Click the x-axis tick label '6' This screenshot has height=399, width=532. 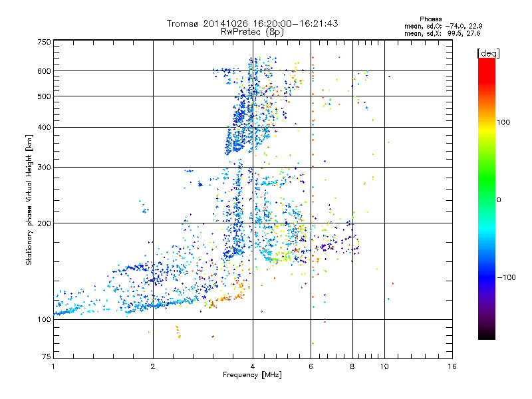tap(311, 366)
